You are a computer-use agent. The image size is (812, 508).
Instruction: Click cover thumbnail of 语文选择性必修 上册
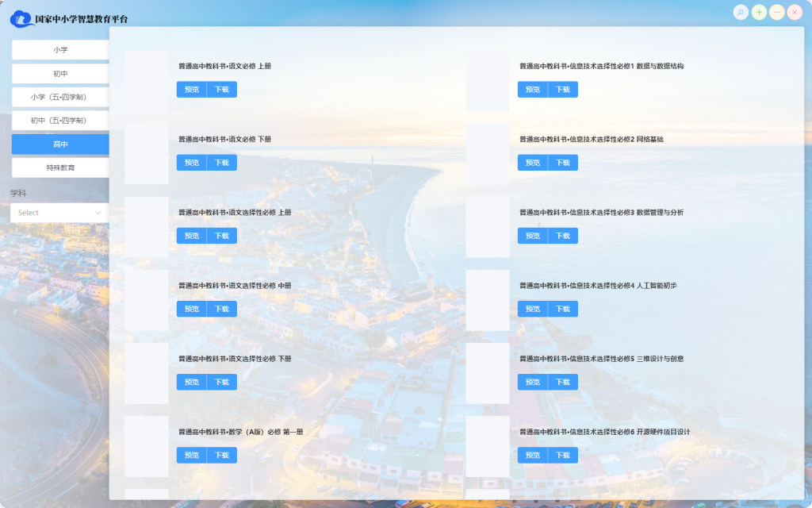pos(147,227)
